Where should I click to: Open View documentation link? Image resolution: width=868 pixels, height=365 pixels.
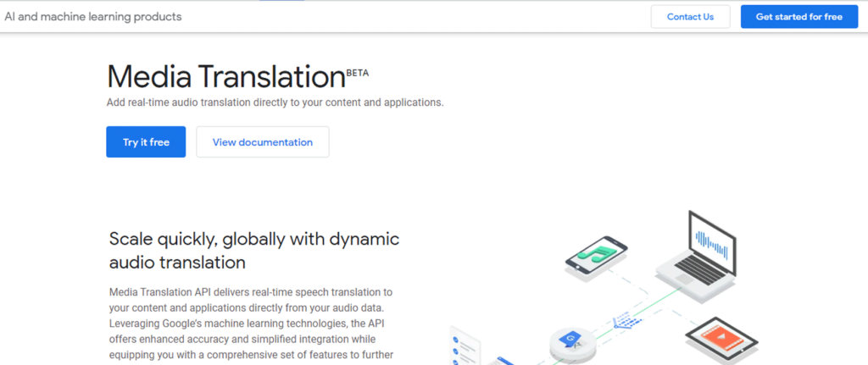click(x=263, y=142)
